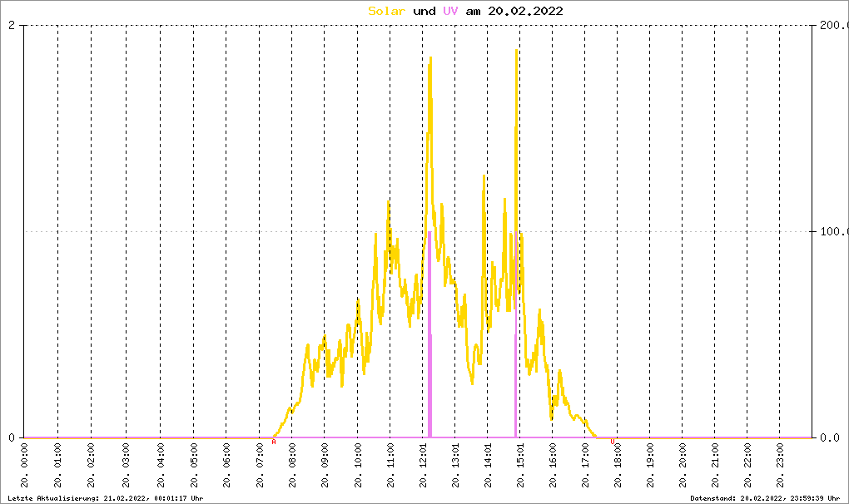This screenshot has width=849, height=504.
Task: Click the time label '20. 06:00'
Action: click(226, 466)
